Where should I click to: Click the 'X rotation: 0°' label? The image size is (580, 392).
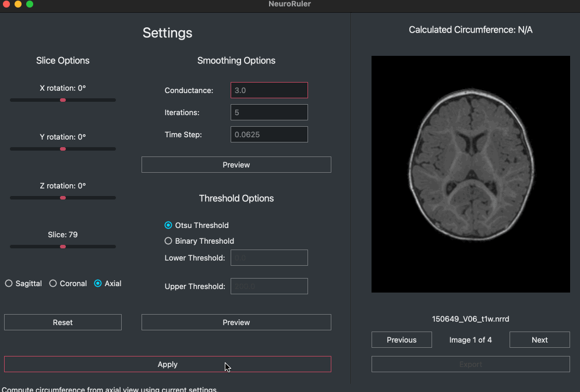click(63, 88)
